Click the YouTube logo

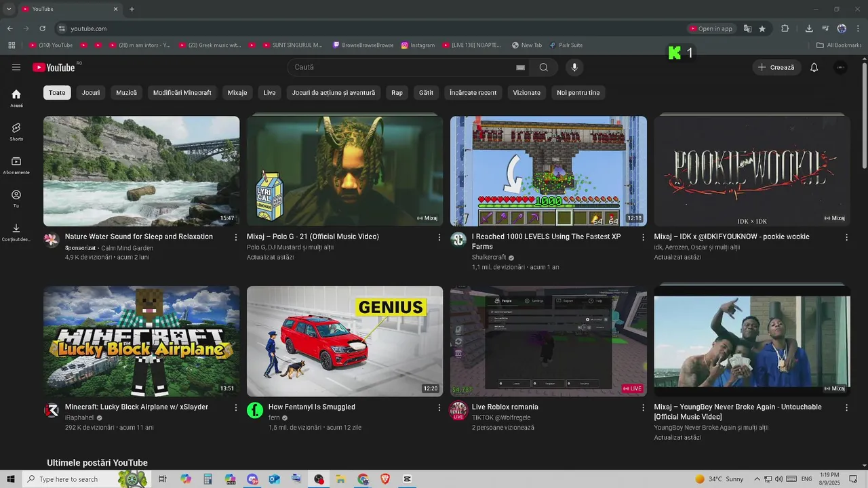[54, 67]
